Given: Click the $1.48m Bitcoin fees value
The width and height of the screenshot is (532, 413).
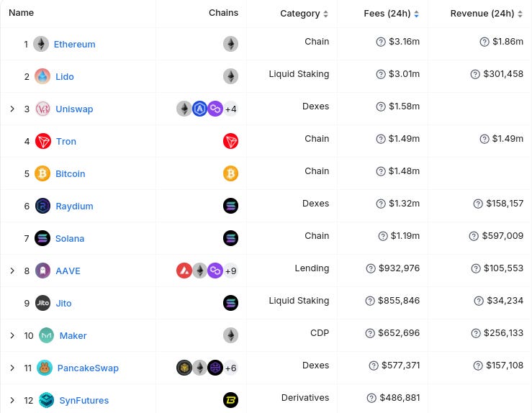Looking at the screenshot, I should [x=404, y=171].
